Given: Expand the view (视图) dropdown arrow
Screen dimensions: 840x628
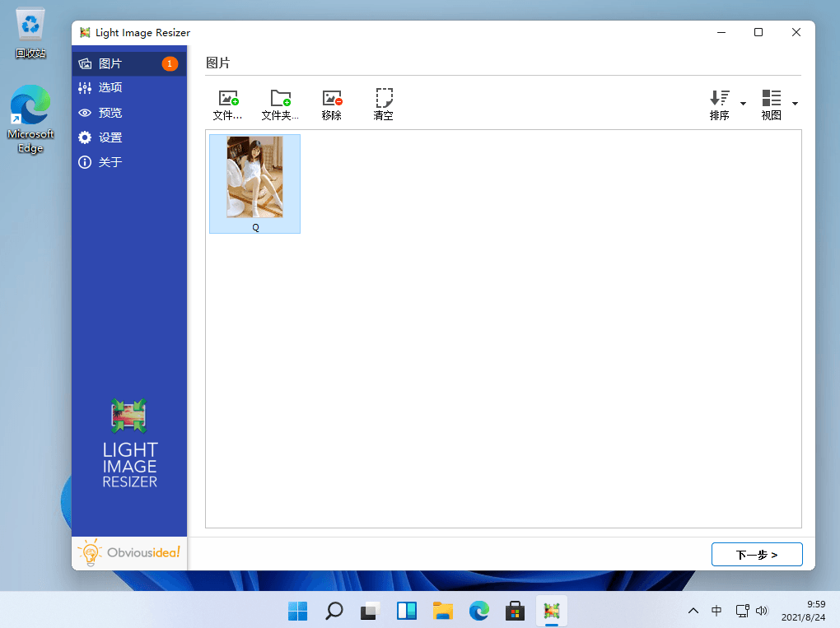Looking at the screenshot, I should point(795,104).
